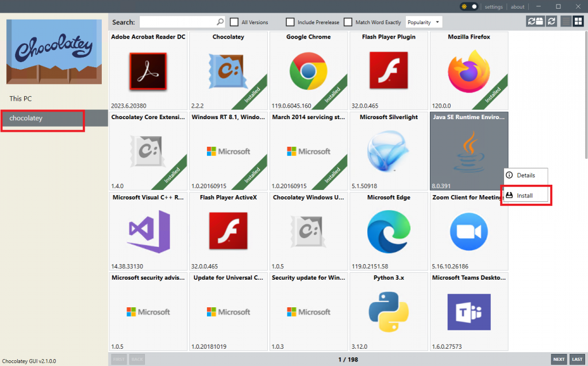Switch to list view layout
The width and height of the screenshot is (588, 366).
[566, 21]
